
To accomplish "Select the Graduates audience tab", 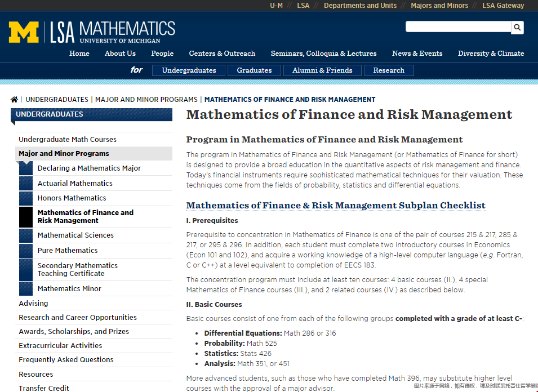I will 254,70.
